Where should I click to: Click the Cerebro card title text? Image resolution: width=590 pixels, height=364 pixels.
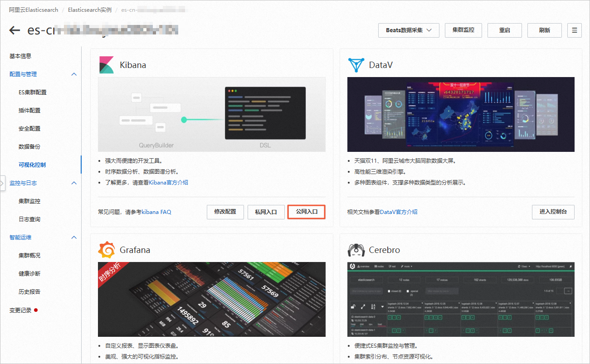[385, 250]
